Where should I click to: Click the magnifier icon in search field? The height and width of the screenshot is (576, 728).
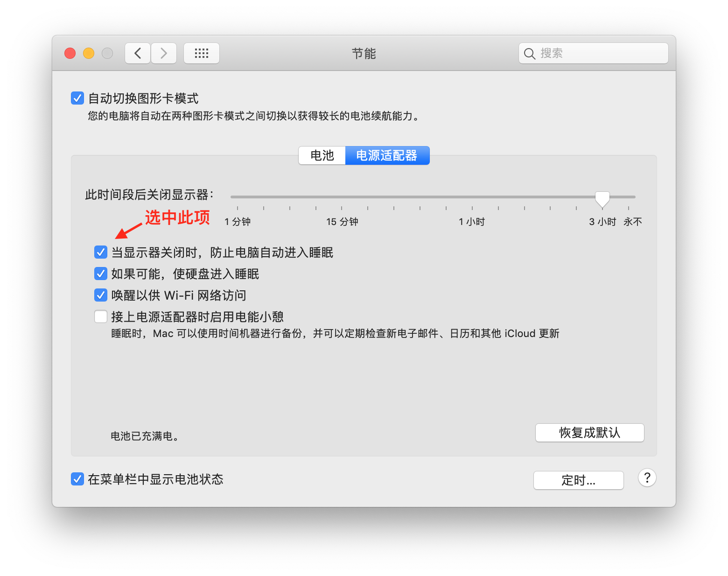(x=529, y=54)
